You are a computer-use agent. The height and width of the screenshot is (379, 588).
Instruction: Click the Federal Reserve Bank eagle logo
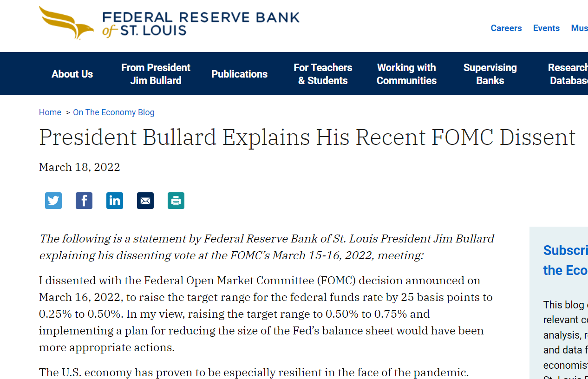tap(66, 23)
